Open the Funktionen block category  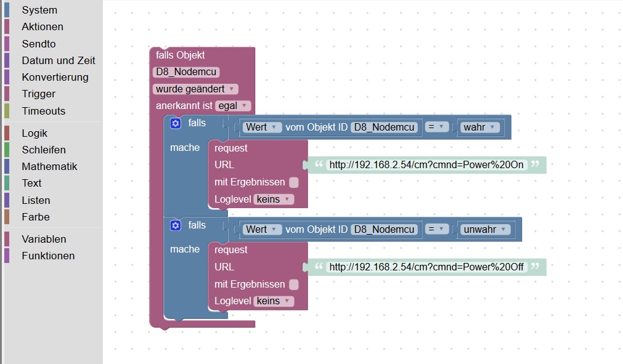click(48, 256)
